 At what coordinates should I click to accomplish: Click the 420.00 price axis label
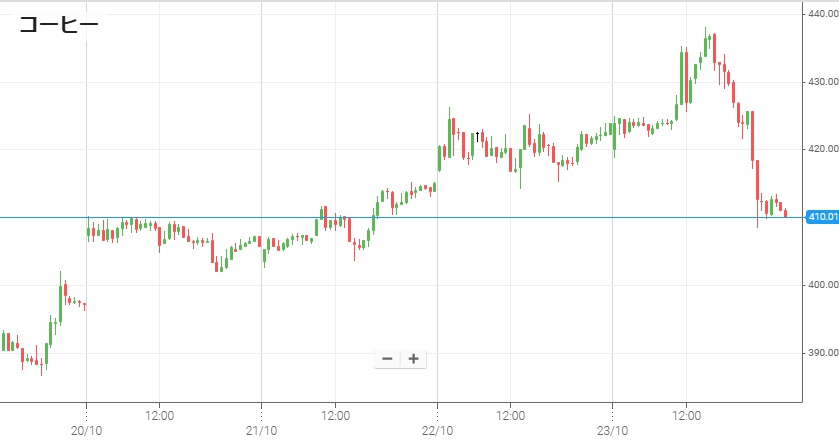click(822, 149)
